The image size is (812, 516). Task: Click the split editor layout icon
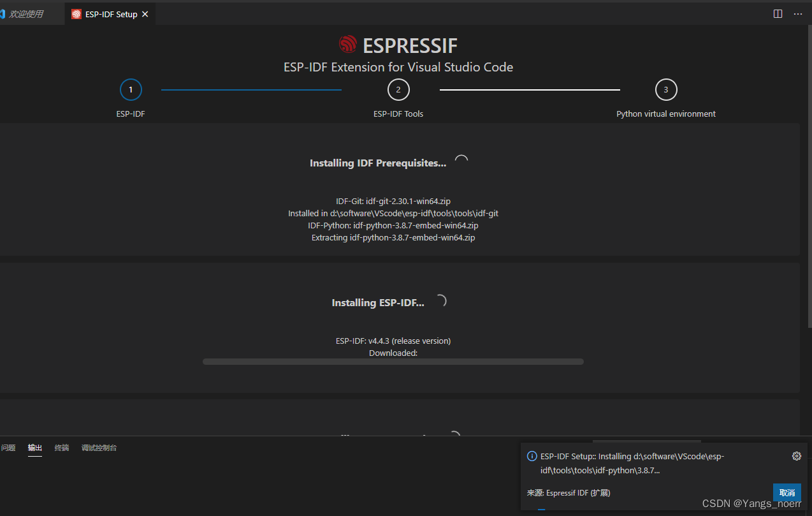click(x=778, y=13)
